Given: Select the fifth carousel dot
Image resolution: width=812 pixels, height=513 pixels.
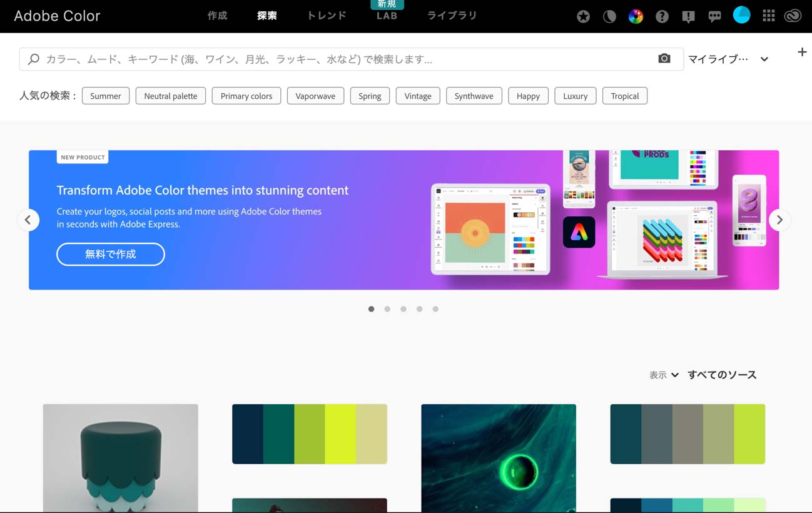Looking at the screenshot, I should (435, 309).
